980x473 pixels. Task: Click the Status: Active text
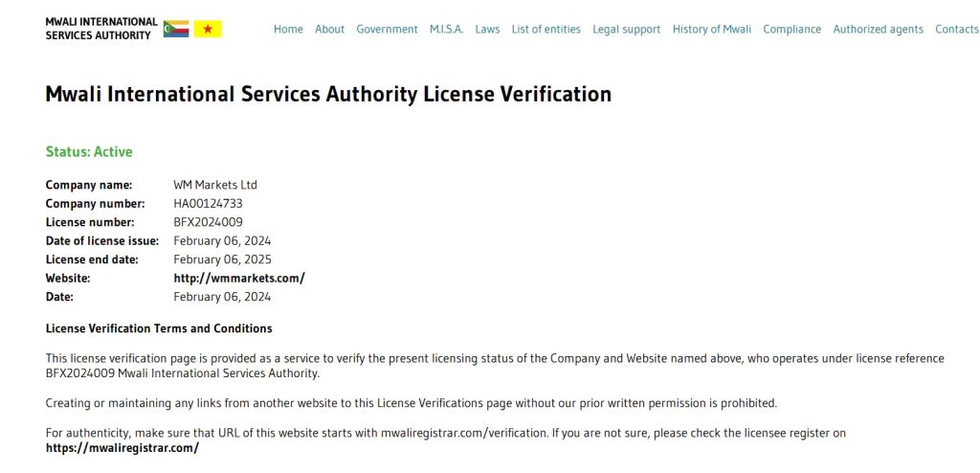(x=89, y=152)
